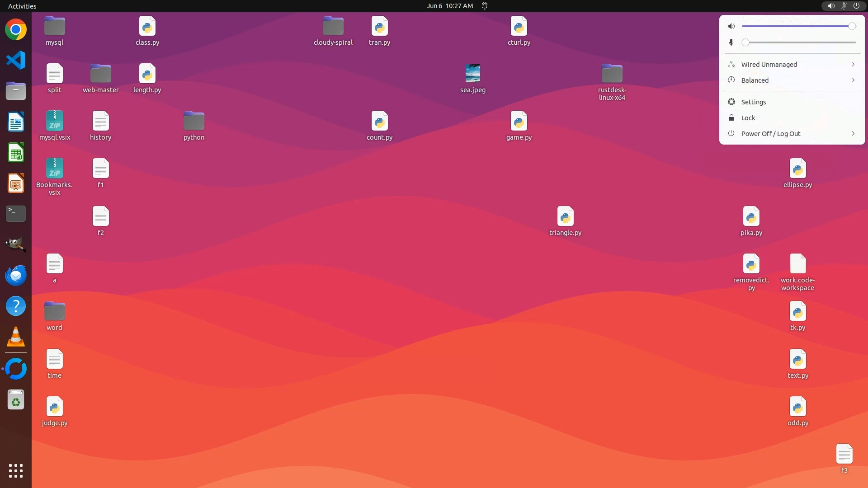Open Thunderbird mail dock icon
This screenshot has width=868, height=488.
[16, 275]
